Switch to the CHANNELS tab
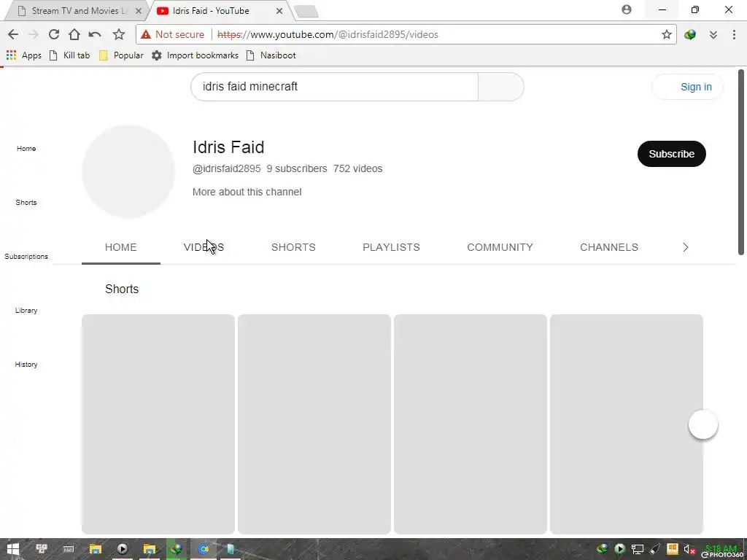Image resolution: width=747 pixels, height=560 pixels. click(609, 247)
